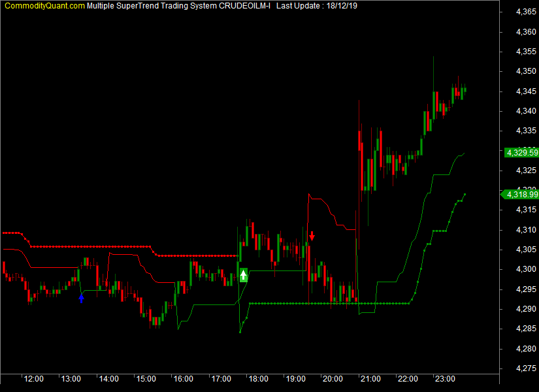Click the 21:00 time axis label

click(x=370, y=379)
